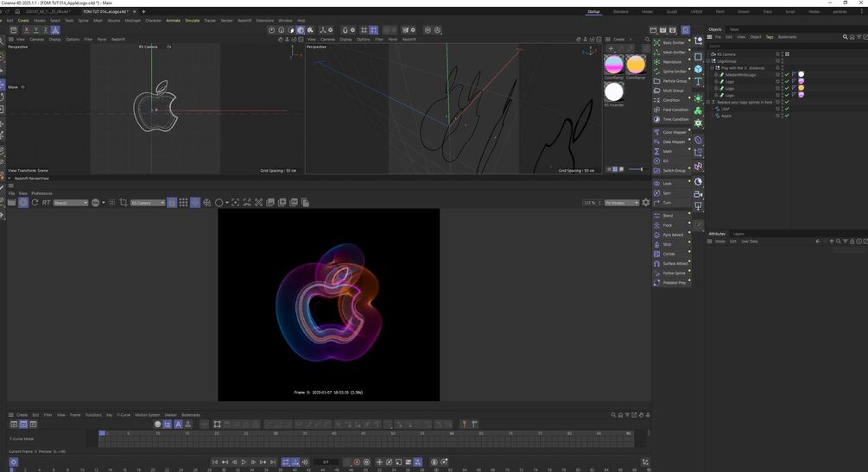The image size is (868, 472).
Task: Add the Surface Attract force
Action: click(x=671, y=263)
